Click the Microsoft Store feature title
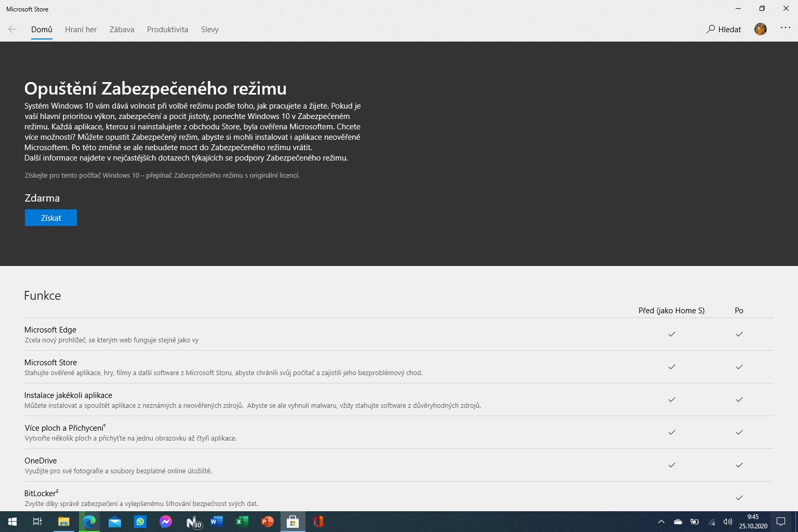This screenshot has width=798, height=532. (50, 363)
